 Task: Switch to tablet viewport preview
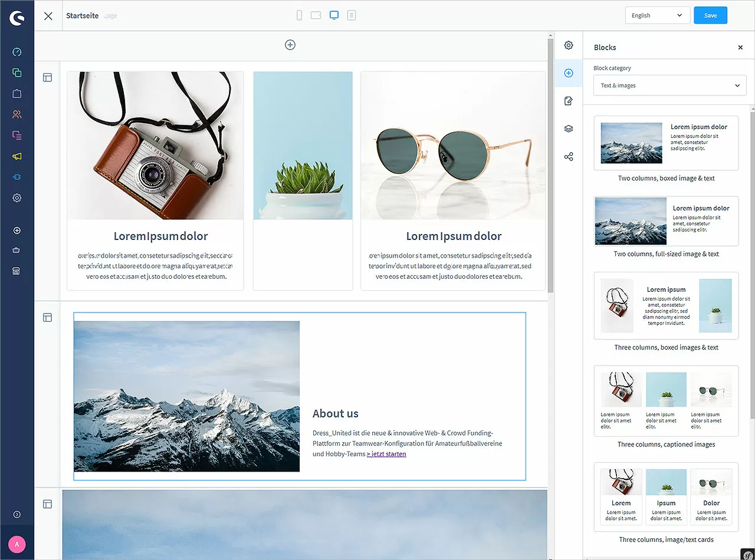316,15
